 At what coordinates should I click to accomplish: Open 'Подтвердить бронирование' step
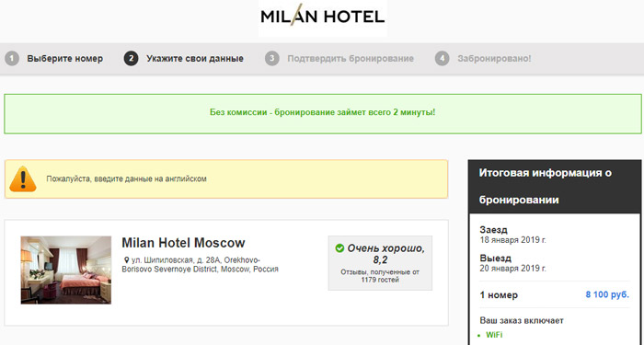pyautogui.click(x=351, y=59)
